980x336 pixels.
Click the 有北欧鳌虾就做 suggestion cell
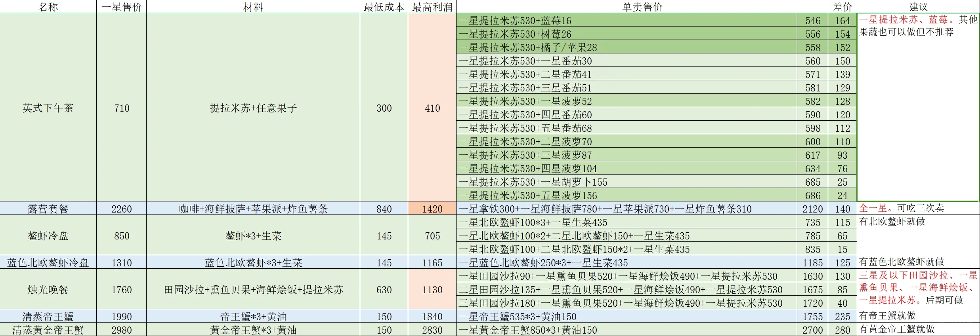(x=918, y=235)
